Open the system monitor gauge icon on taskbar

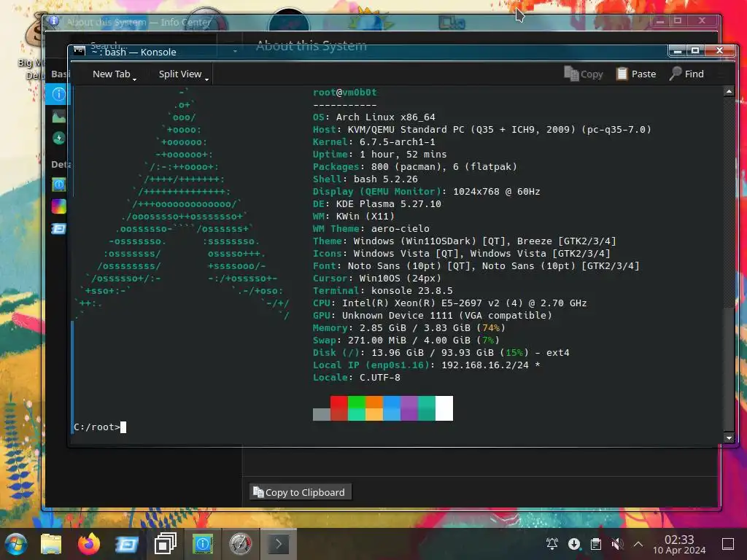click(x=241, y=544)
